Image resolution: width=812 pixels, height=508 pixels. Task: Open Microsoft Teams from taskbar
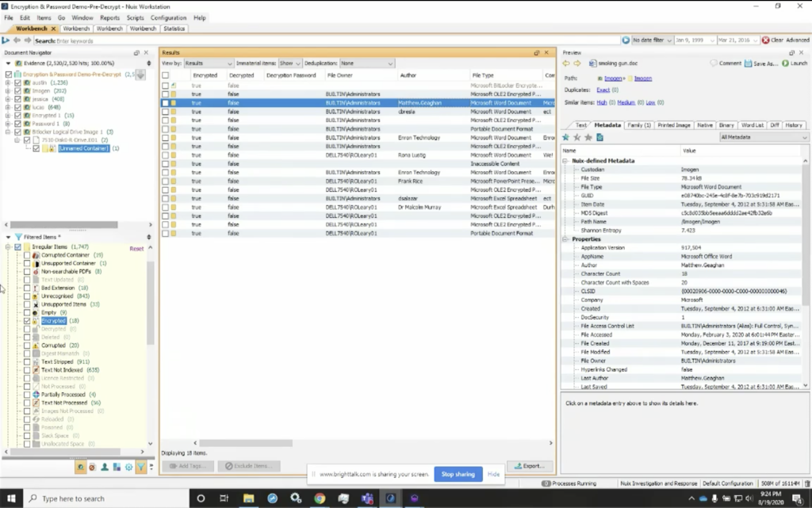pos(367,498)
